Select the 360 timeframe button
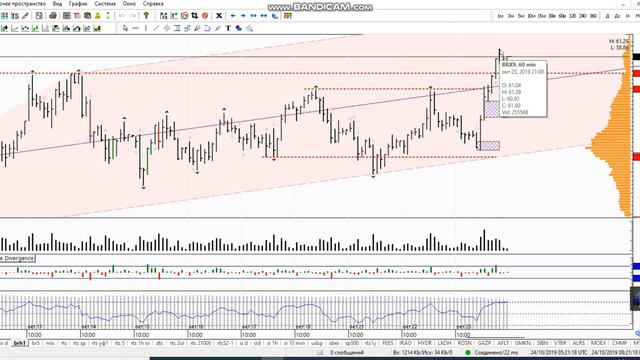Image resolution: width=640 pixels, height=360 pixels. click(x=593, y=16)
